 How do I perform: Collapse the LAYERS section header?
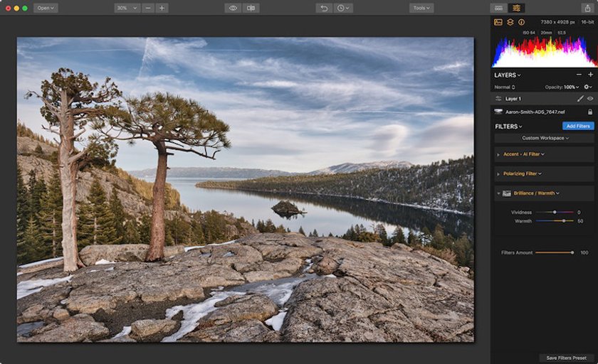(x=507, y=75)
